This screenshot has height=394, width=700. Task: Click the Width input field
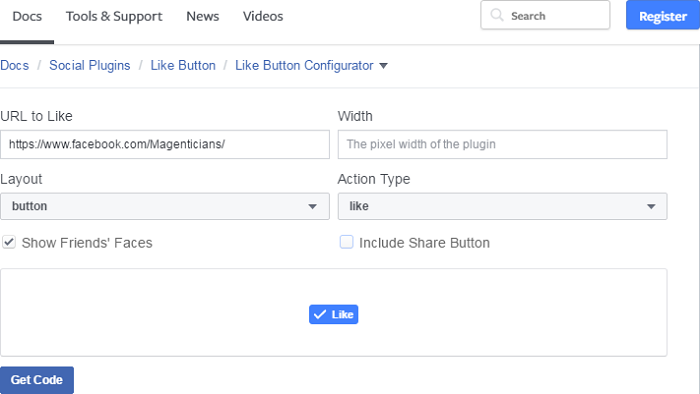[502, 145]
